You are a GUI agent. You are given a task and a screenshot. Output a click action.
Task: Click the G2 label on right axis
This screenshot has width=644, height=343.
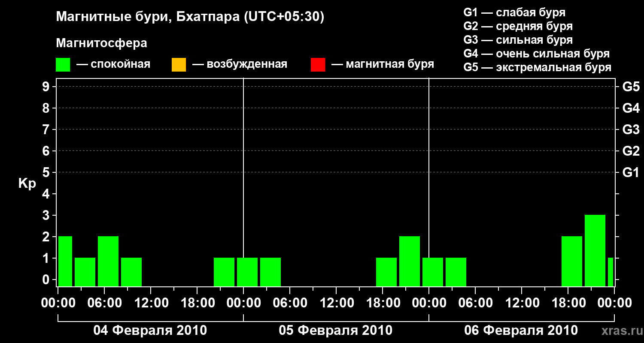(631, 151)
